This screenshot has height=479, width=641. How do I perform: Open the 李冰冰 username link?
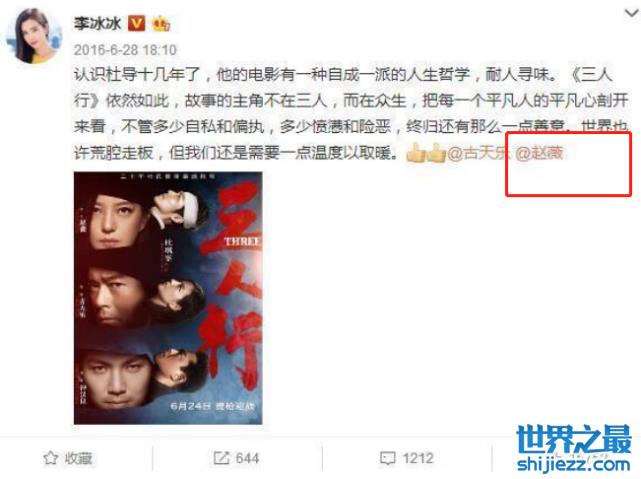[97, 23]
